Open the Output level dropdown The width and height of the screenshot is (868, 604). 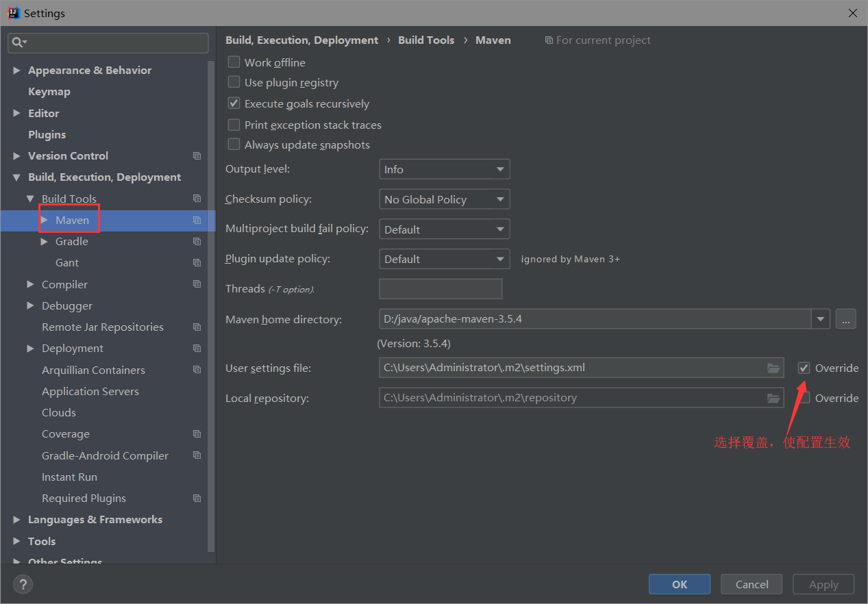[444, 169]
